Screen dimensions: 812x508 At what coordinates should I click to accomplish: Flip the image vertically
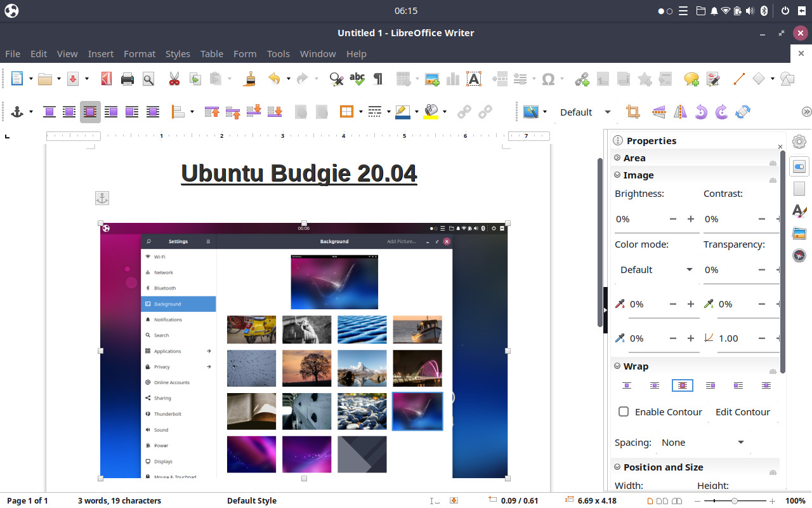[x=658, y=112]
